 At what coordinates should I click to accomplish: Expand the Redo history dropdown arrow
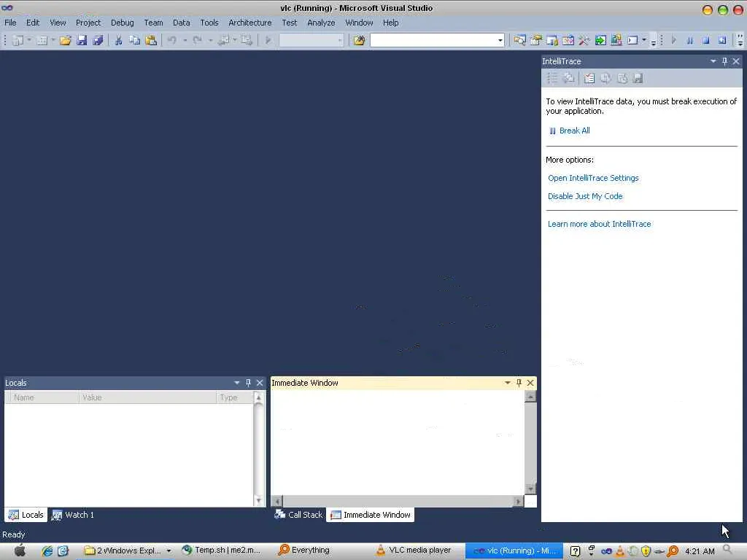point(210,41)
